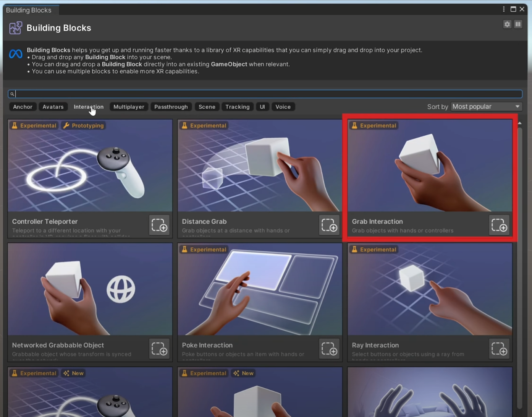Viewport: 532px width, 417px height.
Task: Click the Experimental tag on Grab Interaction
Action: pyautogui.click(x=374, y=125)
